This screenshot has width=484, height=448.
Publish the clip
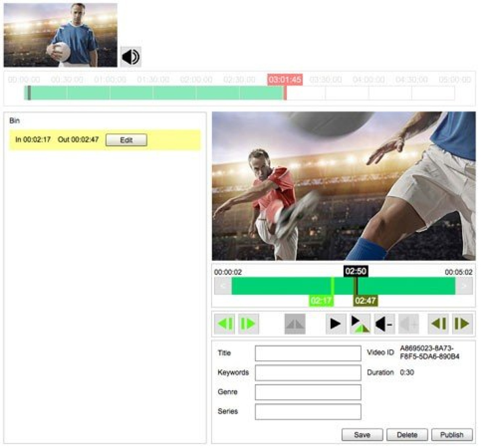pyautogui.click(x=452, y=435)
